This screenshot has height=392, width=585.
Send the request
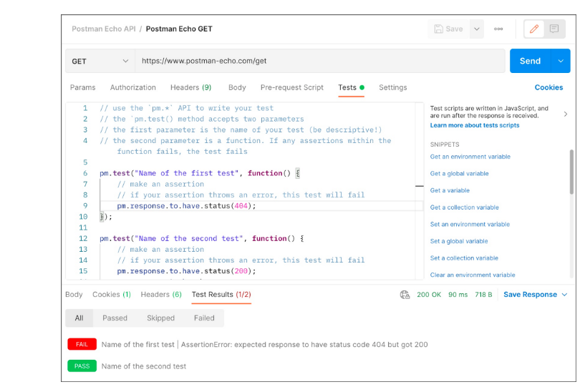[x=530, y=61]
